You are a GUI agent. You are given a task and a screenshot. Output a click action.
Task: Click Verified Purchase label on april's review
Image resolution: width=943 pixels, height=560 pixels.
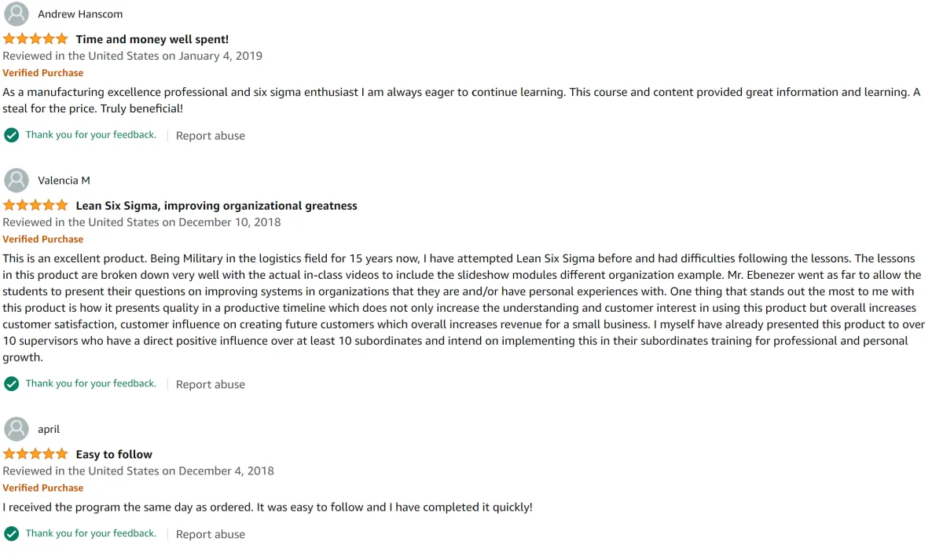(x=43, y=489)
